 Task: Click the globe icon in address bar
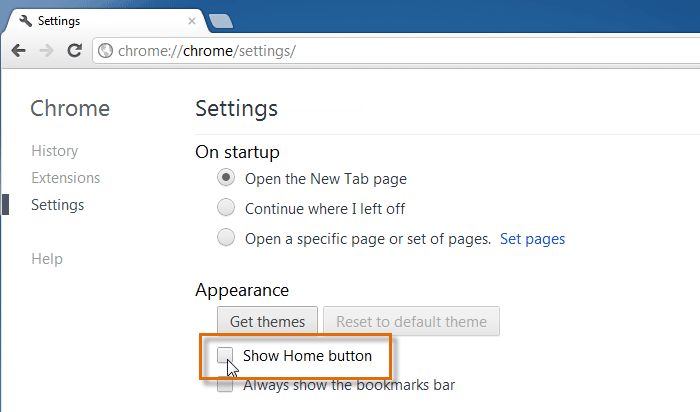point(105,50)
